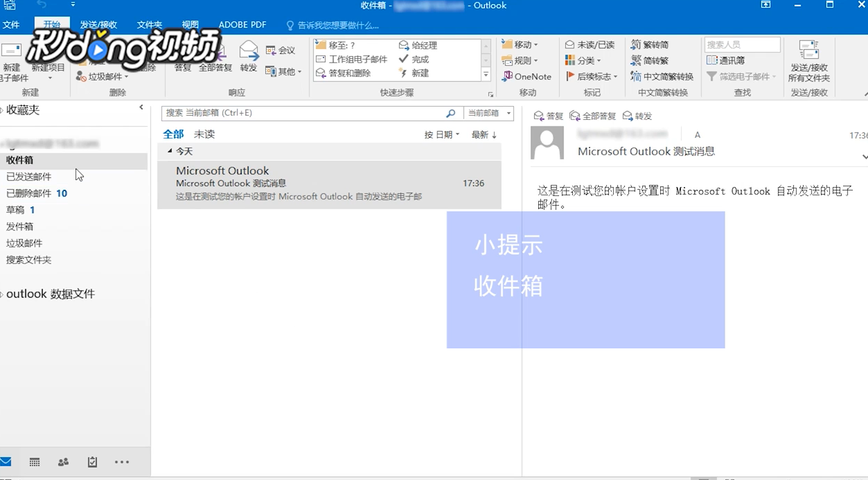Open the 新建项目 dropdown
This screenshot has width=868, height=480.
click(48, 62)
